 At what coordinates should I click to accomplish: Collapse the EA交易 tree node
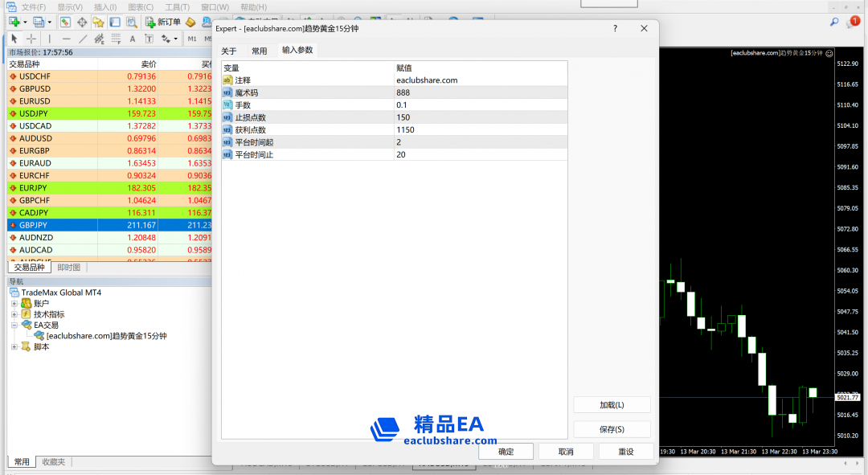click(x=14, y=326)
